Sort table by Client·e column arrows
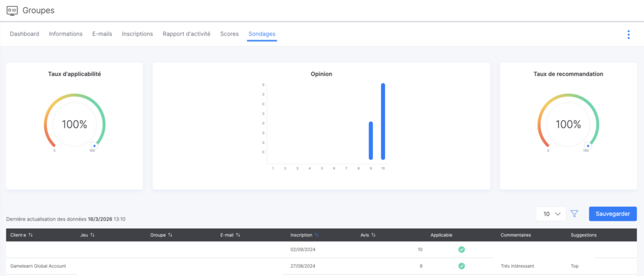 [x=31, y=235]
